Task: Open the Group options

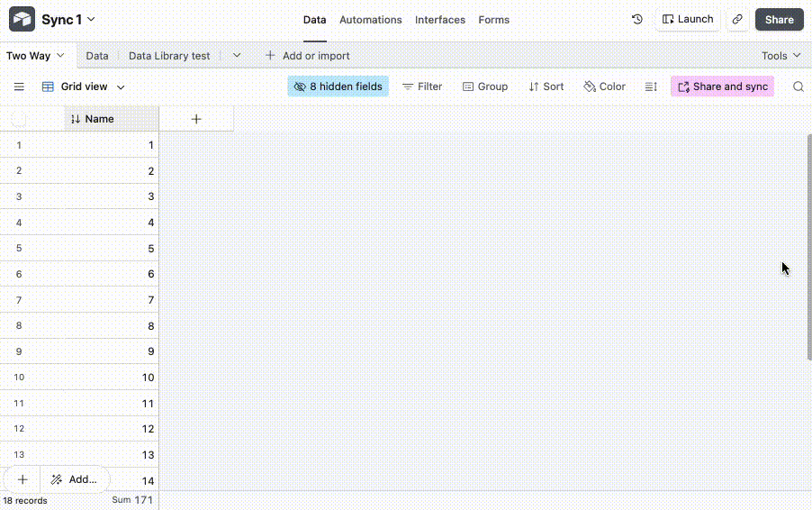Action: pyautogui.click(x=484, y=87)
